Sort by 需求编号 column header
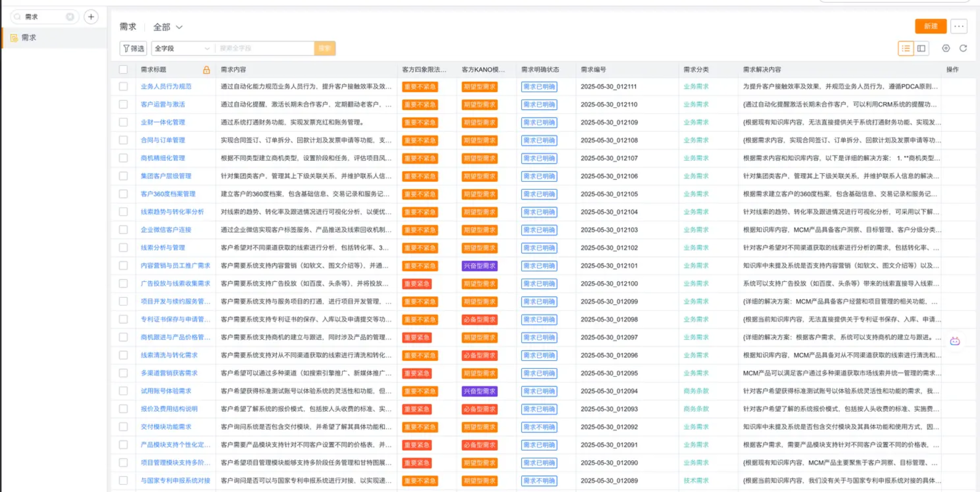This screenshot has height=492, width=980. point(593,70)
